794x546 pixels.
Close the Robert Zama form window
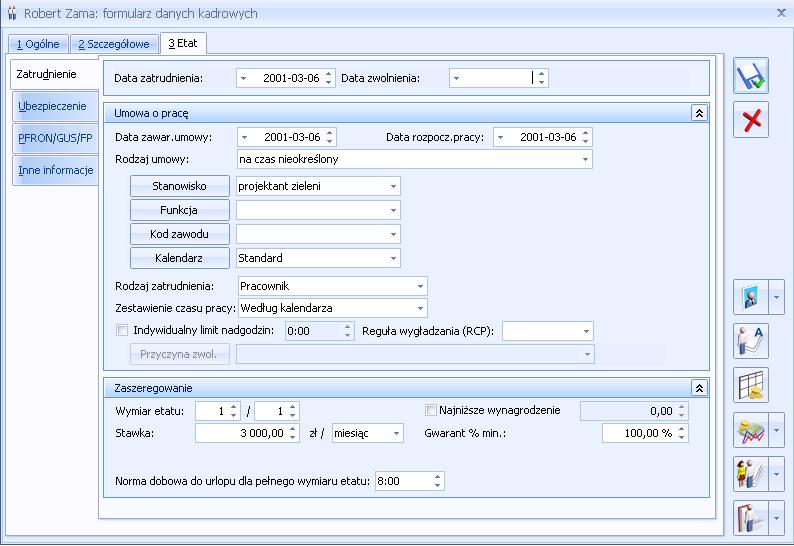pyautogui.click(x=781, y=13)
